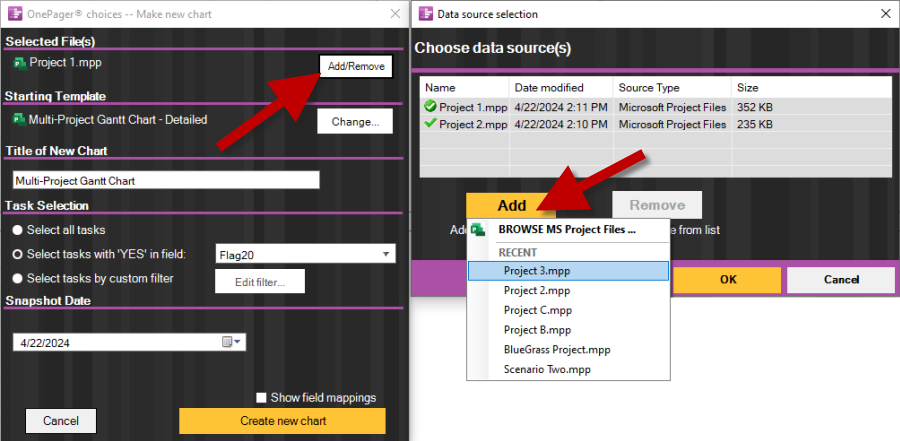Image resolution: width=900 pixels, height=441 pixels.
Task: Click OK in Data source selection
Action: tap(727, 280)
